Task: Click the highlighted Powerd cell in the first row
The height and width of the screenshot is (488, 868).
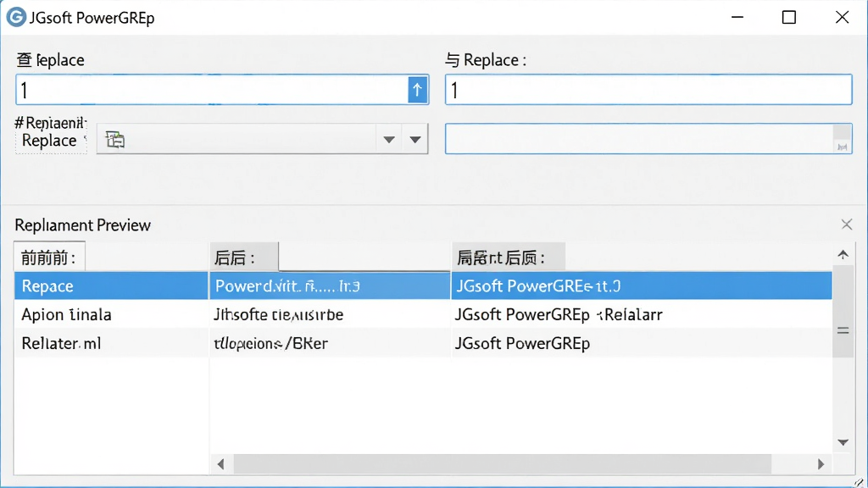Action: (x=330, y=286)
